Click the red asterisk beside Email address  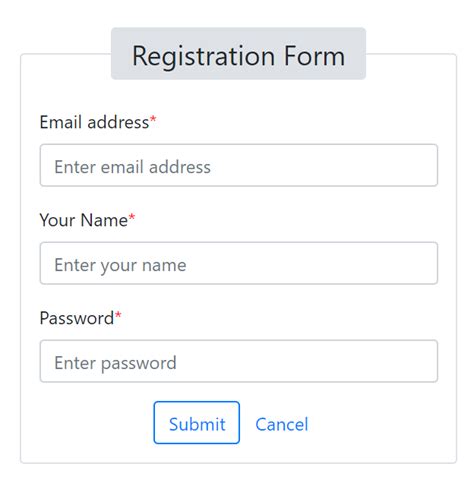(x=153, y=119)
